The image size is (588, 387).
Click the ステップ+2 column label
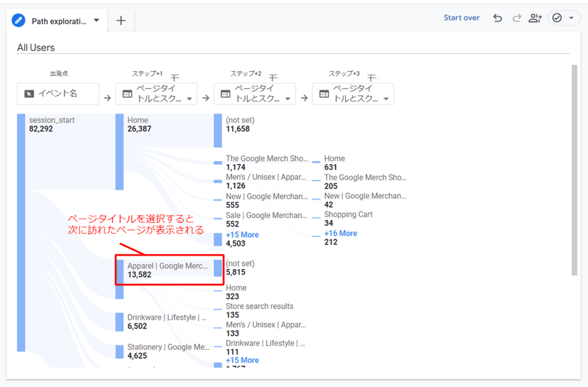point(246,74)
